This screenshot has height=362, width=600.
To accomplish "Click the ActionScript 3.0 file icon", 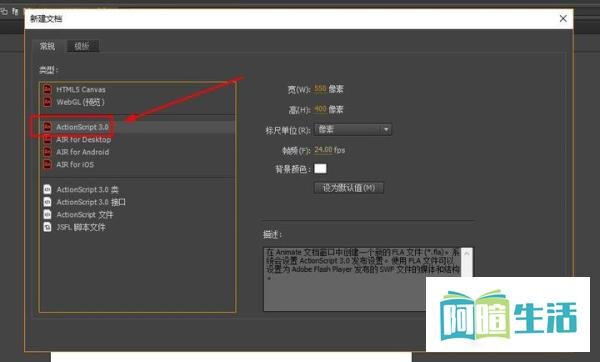I will click(47, 127).
